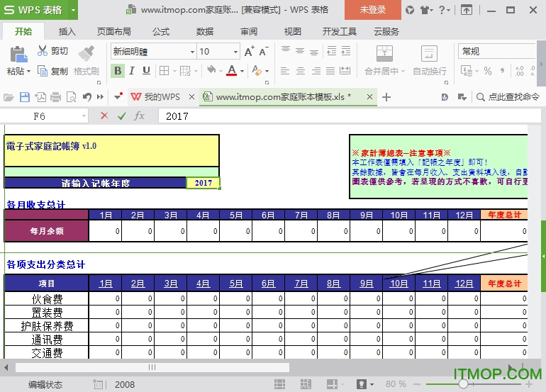
Task: Justify text alignment icon
Action: [x=330, y=71]
